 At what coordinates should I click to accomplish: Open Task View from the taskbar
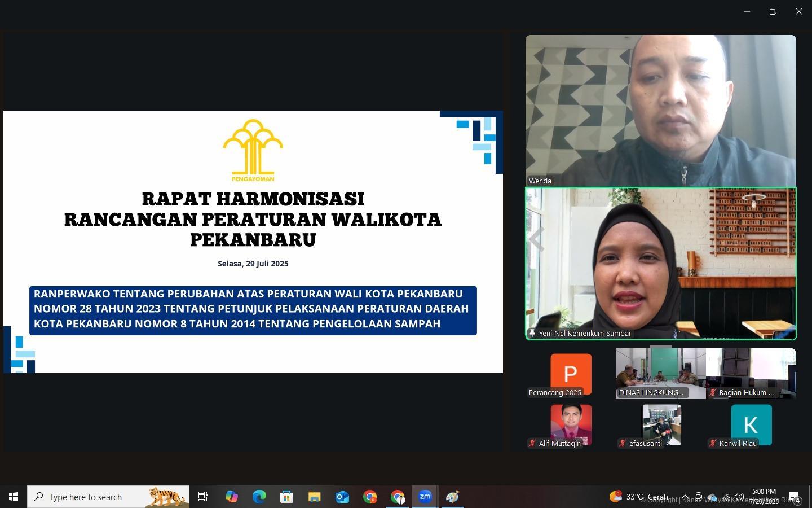(x=203, y=497)
